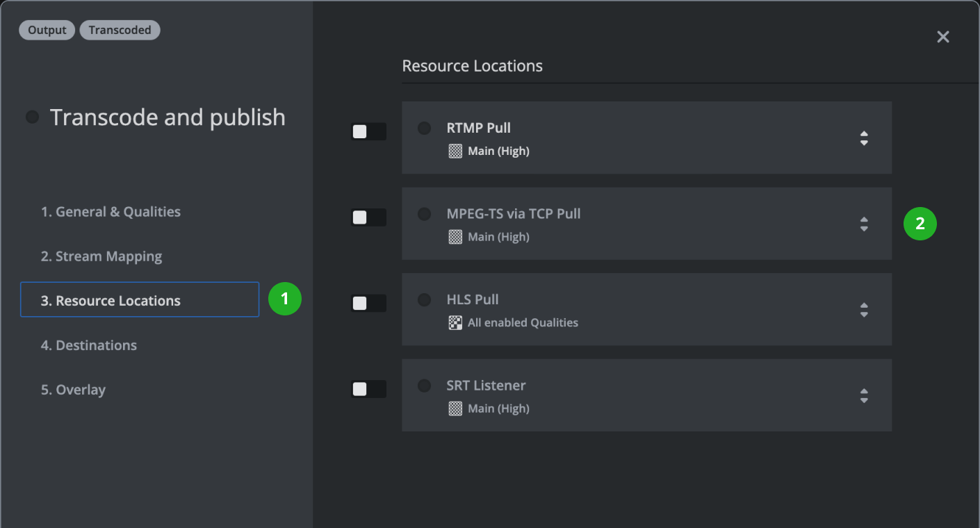Click the HLS Pull status indicator dot
This screenshot has height=528, width=980.
424,300
